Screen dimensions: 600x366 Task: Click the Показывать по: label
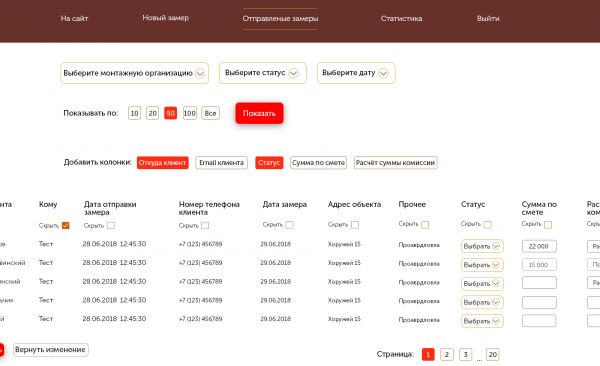91,113
